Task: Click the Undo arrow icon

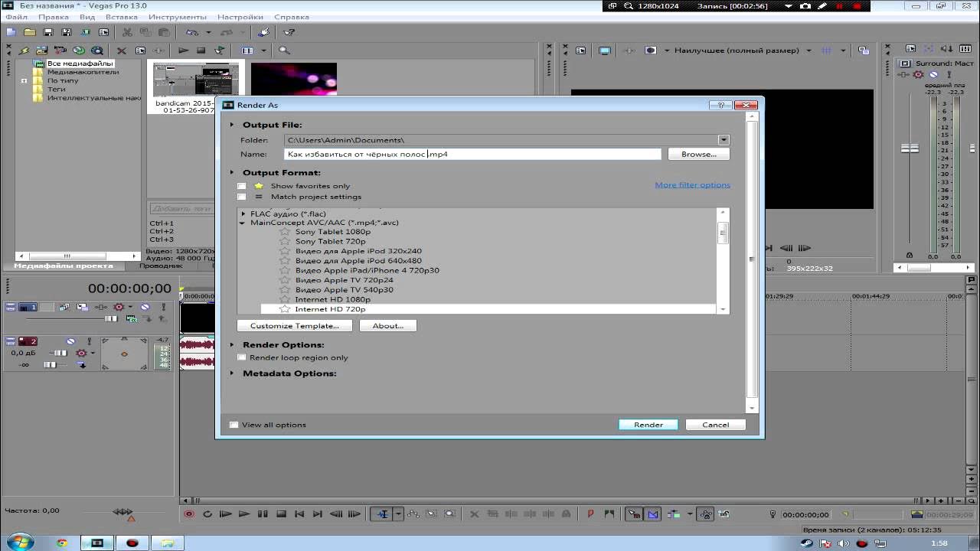Action: [x=191, y=32]
